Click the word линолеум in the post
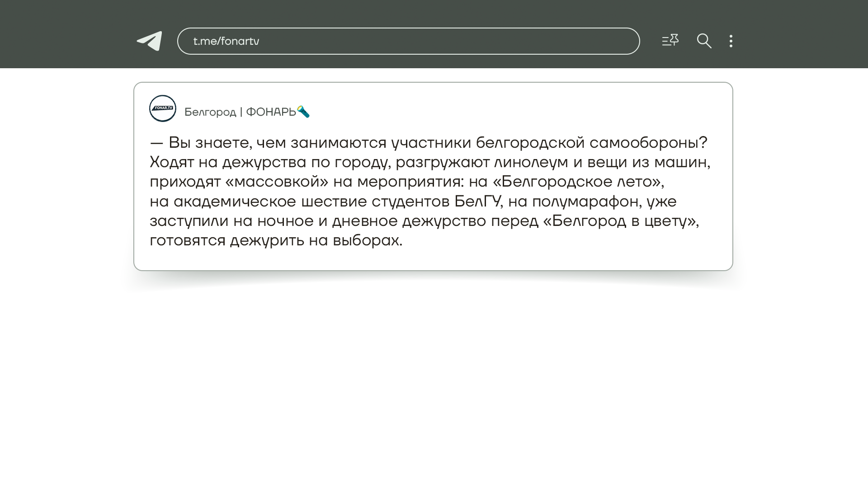 [x=531, y=162]
